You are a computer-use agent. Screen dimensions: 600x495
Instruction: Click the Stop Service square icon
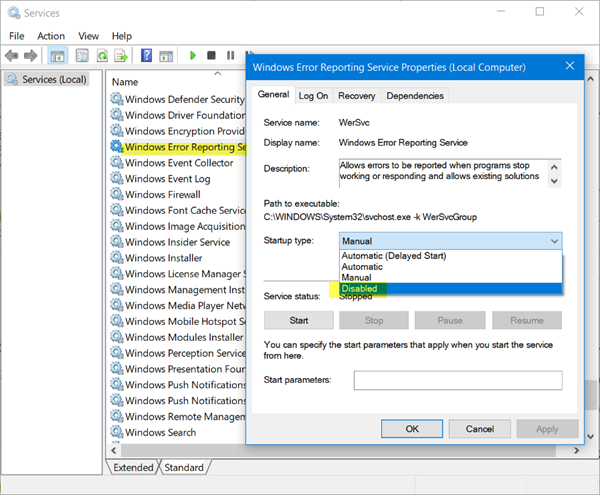tap(212, 56)
